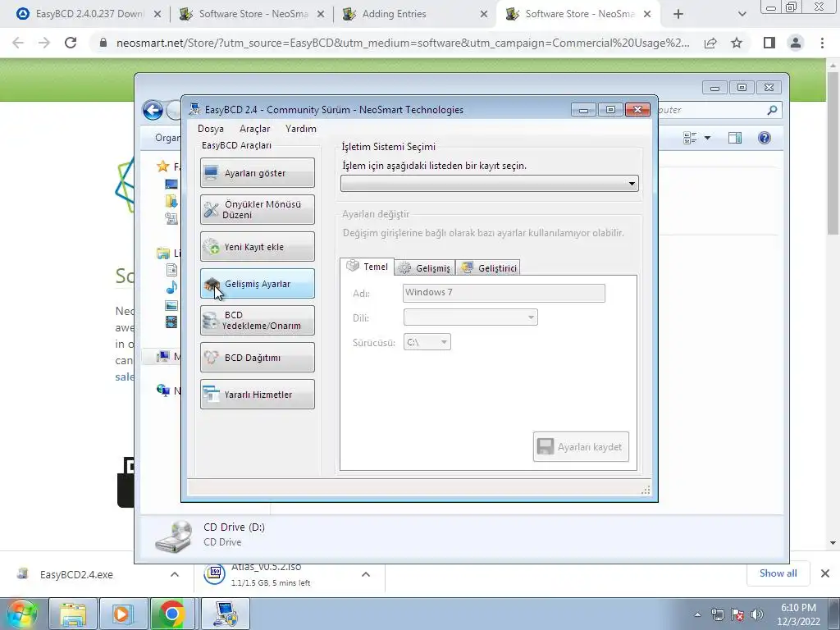Open BCD Dağıtımı tool
This screenshot has width=840, height=630.
click(x=257, y=358)
